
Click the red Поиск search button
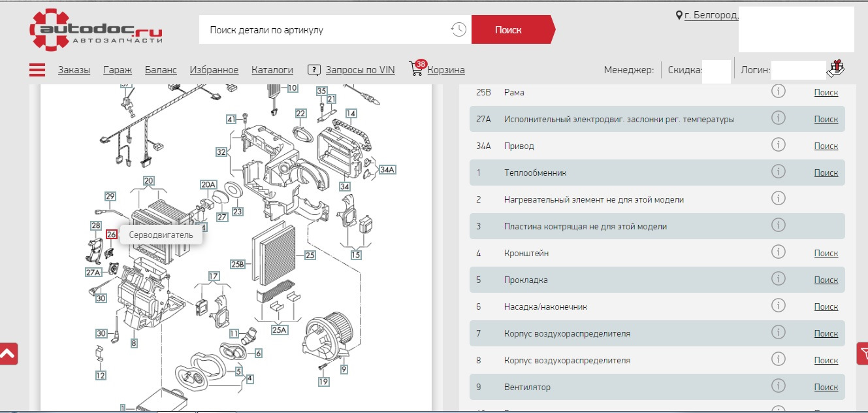pos(513,29)
